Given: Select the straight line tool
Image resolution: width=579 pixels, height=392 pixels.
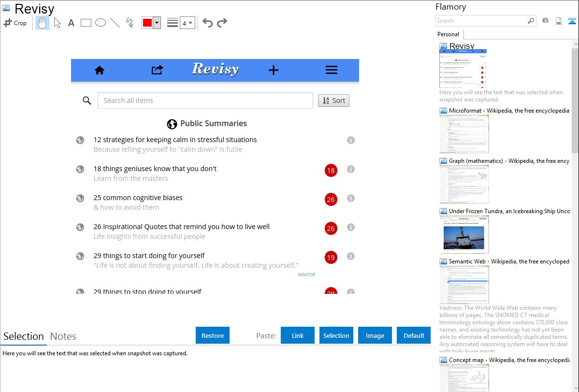Looking at the screenshot, I should point(115,23).
